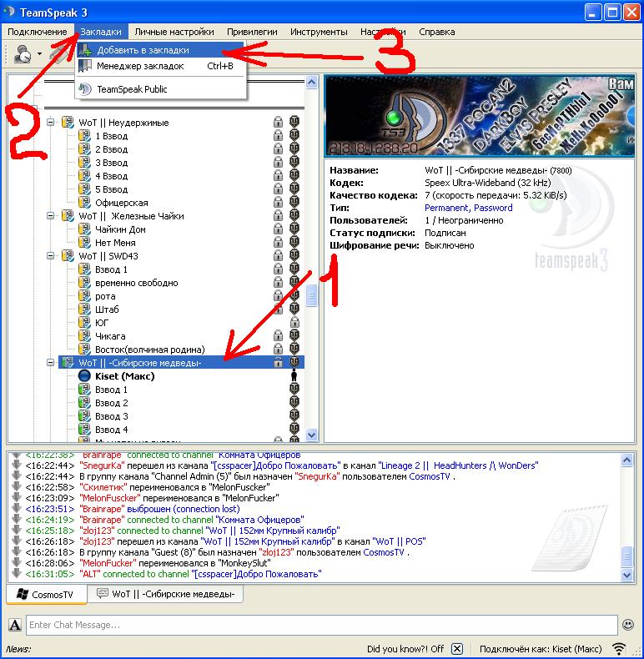Collapse WoT || -Сибирские медведы- channel
The image size is (644, 659).
[x=50, y=362]
